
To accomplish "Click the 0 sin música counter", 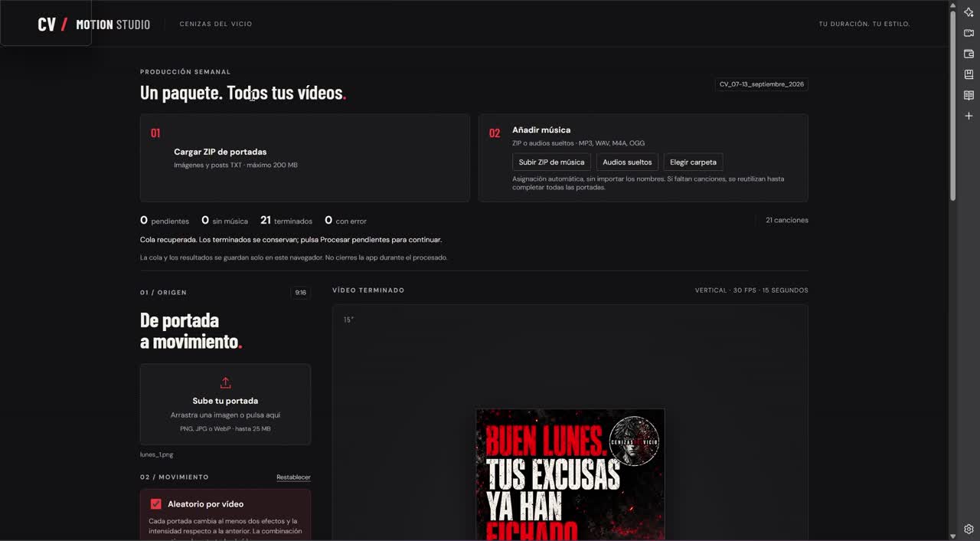I will (x=224, y=221).
